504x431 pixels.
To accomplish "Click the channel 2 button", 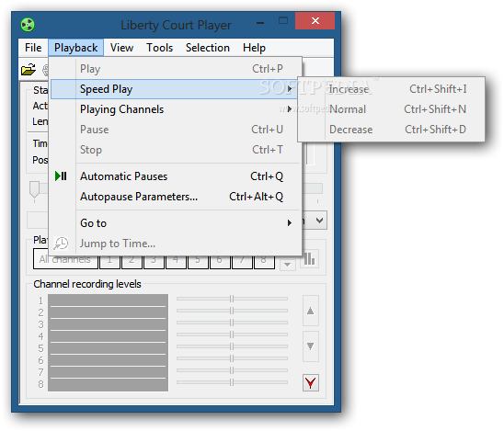I will point(132,262).
